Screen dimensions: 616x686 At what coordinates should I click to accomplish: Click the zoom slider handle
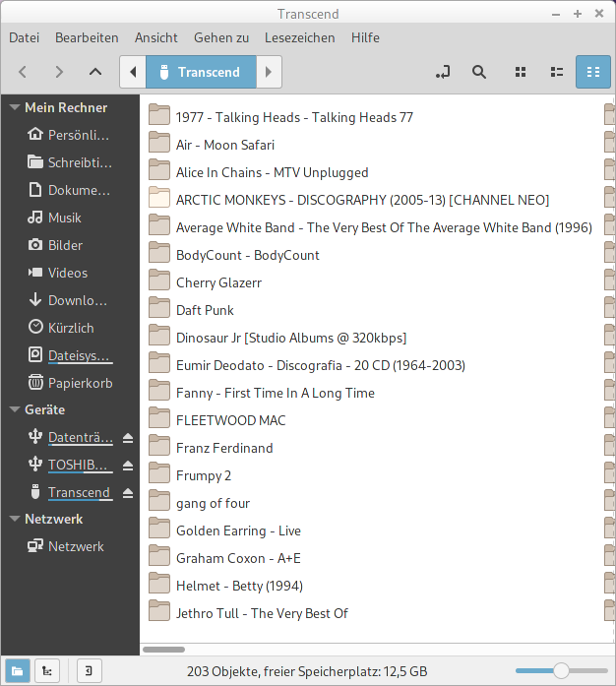tap(561, 670)
